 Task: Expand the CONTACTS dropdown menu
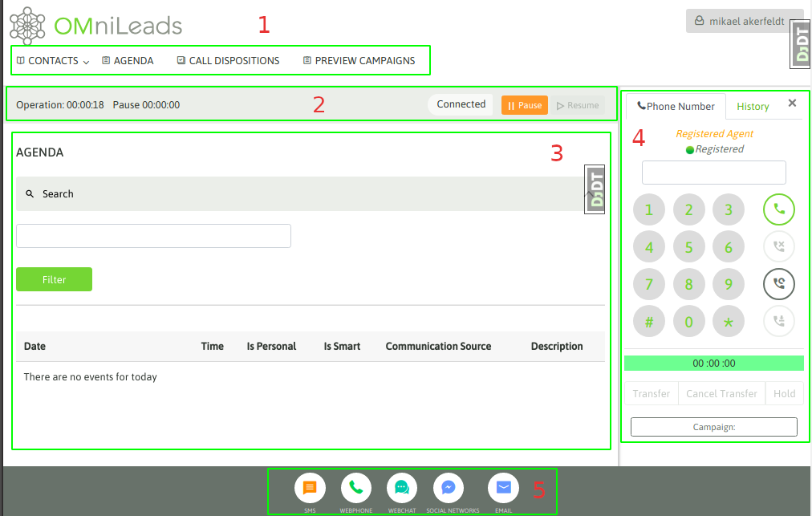click(53, 61)
